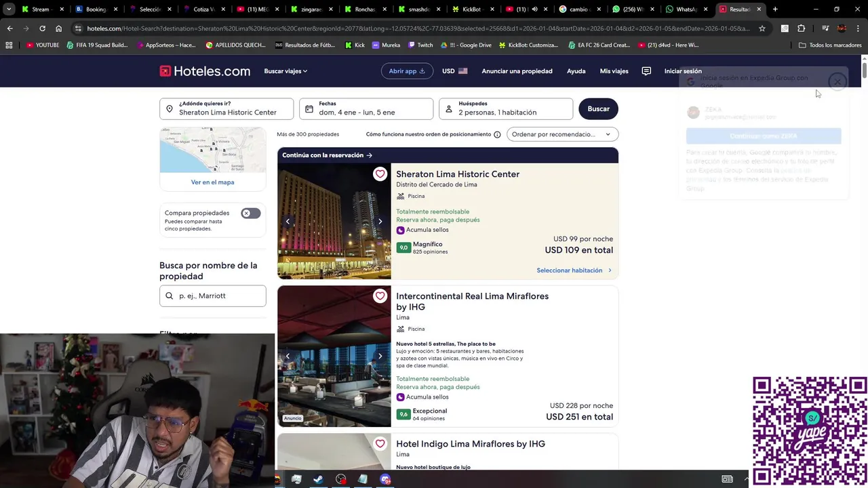Click the Buscar search button

pos(598,108)
